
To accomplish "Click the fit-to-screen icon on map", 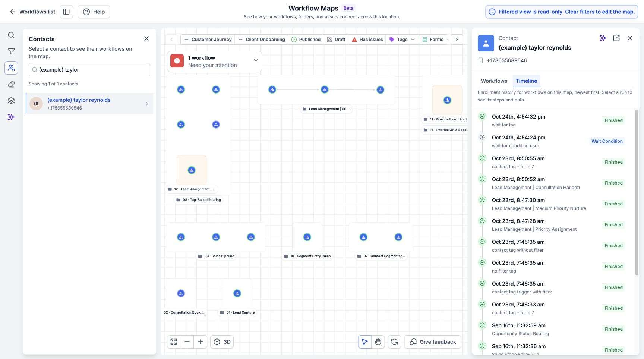I will tap(174, 342).
